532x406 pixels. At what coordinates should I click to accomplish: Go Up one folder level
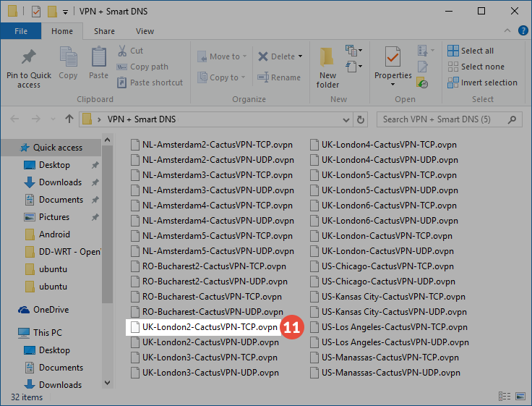click(x=69, y=119)
